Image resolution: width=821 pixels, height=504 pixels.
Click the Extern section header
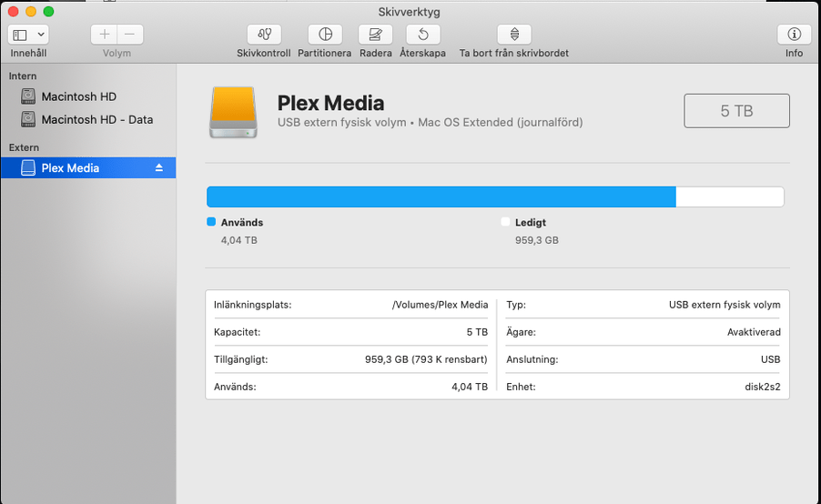pos(24,147)
